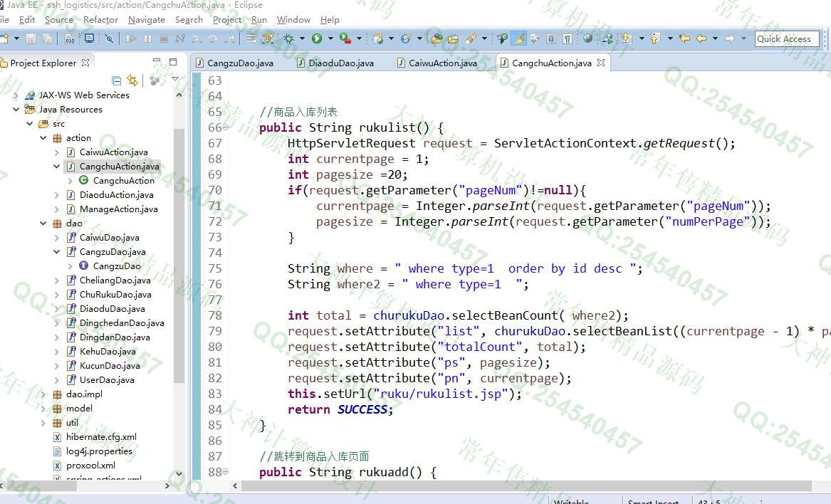Image resolution: width=831 pixels, height=504 pixels.
Task: Expand the dao.impl package node
Action: (43, 394)
